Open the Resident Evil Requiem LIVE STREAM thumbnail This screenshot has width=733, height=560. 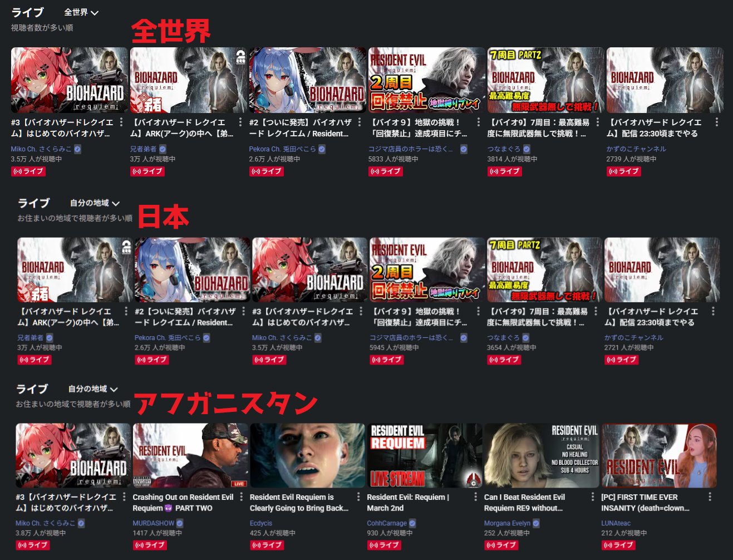[425, 455]
